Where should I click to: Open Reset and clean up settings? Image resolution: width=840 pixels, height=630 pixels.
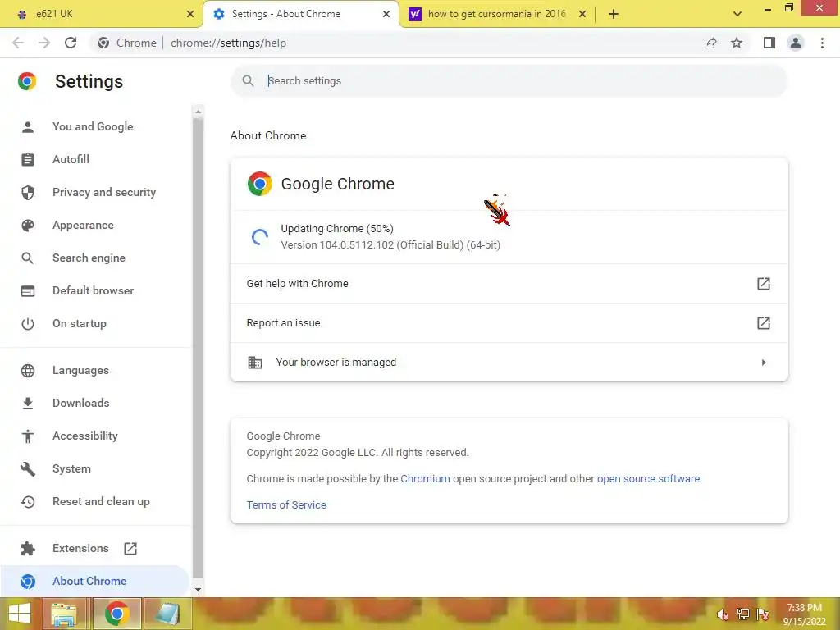coord(101,501)
